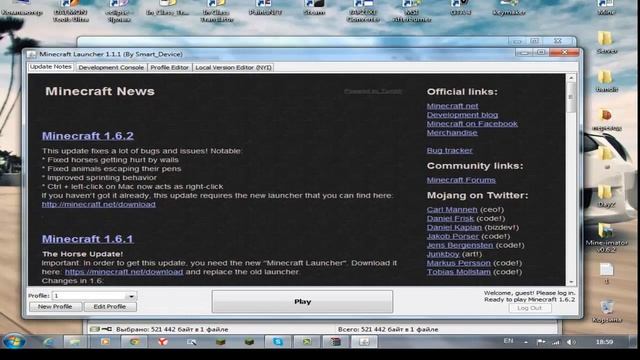The width and height of the screenshot is (640, 360).
Task: Select the Steam desktop shortcut
Action: tap(314, 7)
